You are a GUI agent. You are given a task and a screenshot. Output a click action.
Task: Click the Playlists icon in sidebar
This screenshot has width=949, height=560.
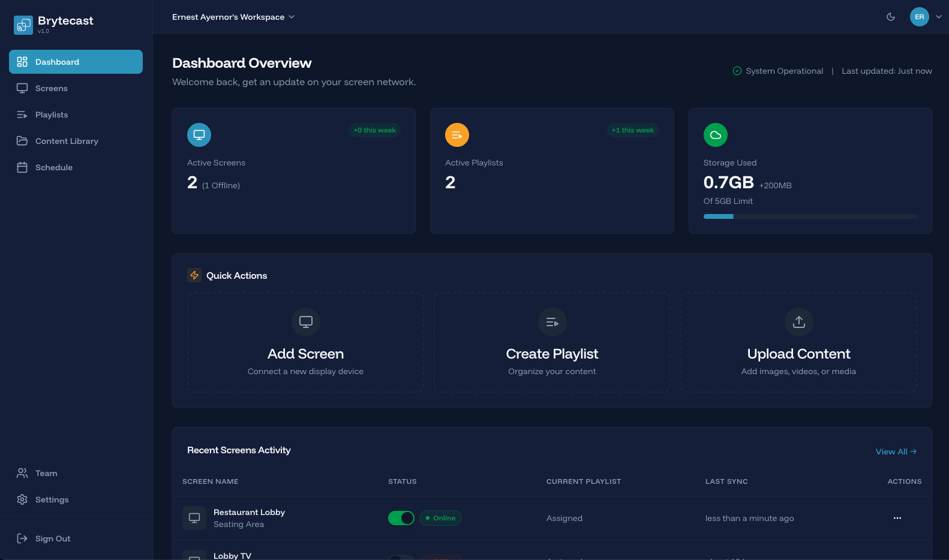[x=22, y=115]
